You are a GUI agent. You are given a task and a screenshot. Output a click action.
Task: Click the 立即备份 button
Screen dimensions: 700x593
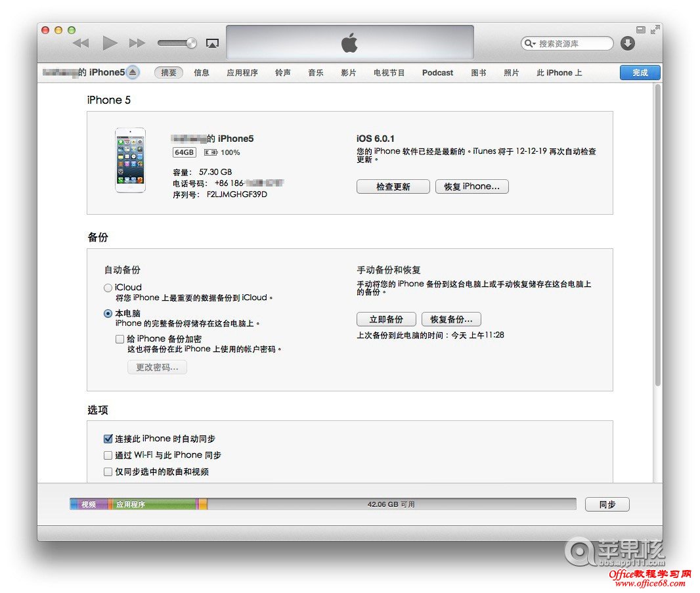pyautogui.click(x=385, y=318)
